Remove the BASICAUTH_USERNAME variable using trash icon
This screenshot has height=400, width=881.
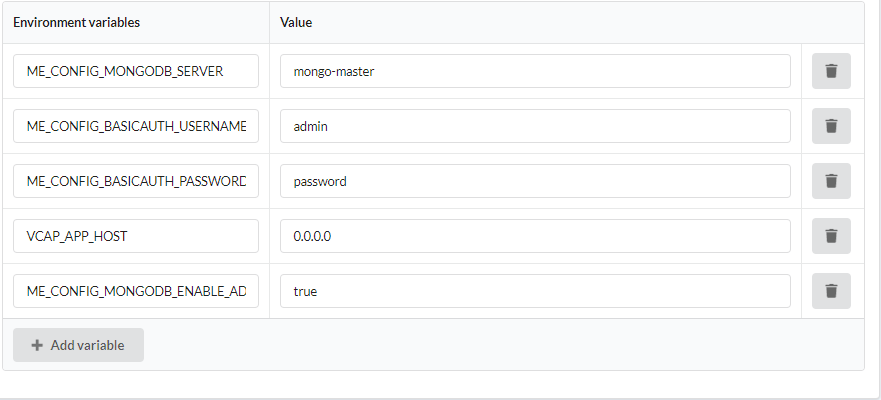[x=831, y=126]
